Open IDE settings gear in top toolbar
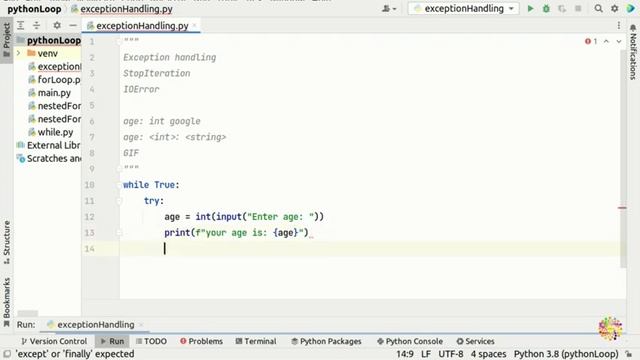 tap(614, 9)
